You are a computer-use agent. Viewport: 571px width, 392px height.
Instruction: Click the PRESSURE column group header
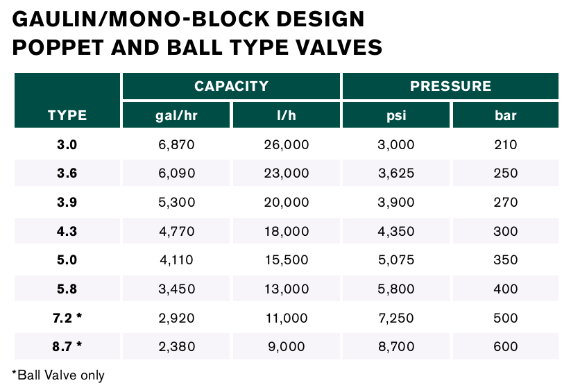tap(450, 87)
